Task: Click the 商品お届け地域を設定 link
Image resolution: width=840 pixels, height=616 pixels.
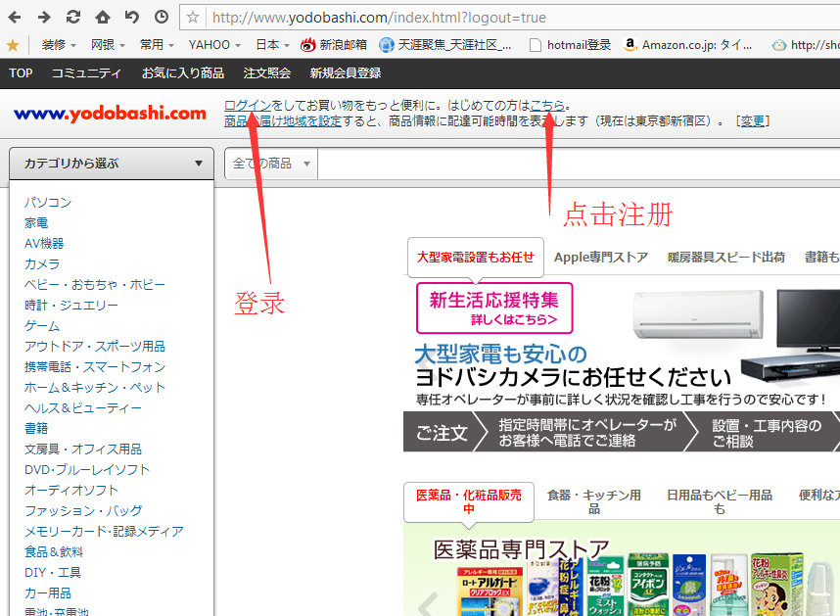Action: click(x=282, y=121)
